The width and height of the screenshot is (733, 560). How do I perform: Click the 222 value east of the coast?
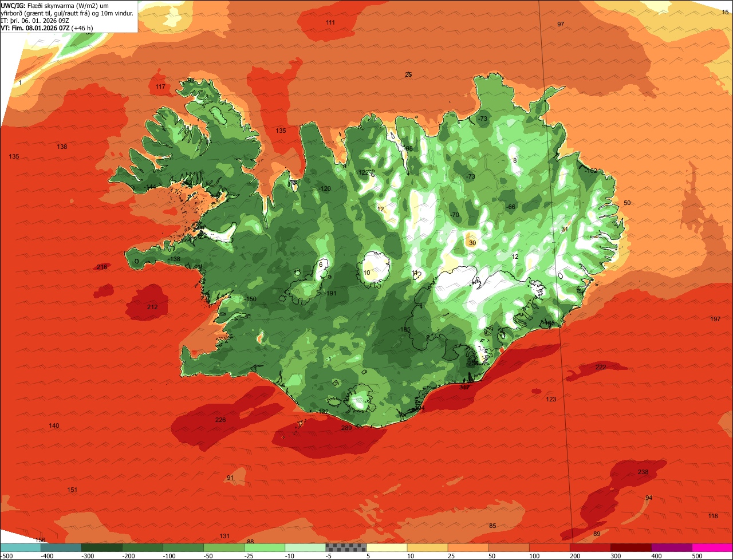point(601,367)
